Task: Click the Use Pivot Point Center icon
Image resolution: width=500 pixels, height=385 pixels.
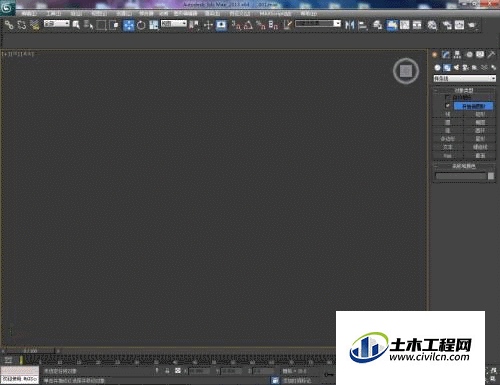Action: [194, 25]
